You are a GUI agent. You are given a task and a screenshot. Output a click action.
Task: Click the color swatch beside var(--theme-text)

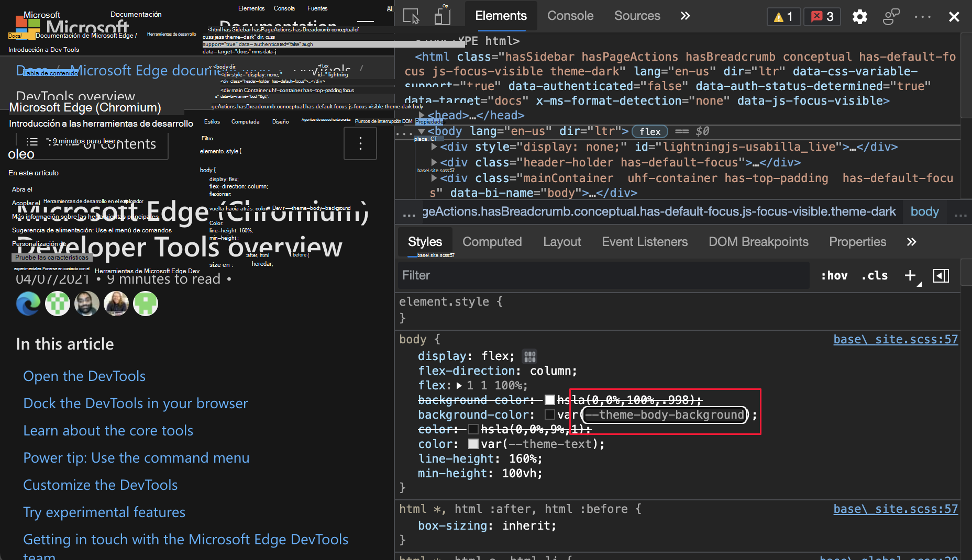[x=473, y=444]
